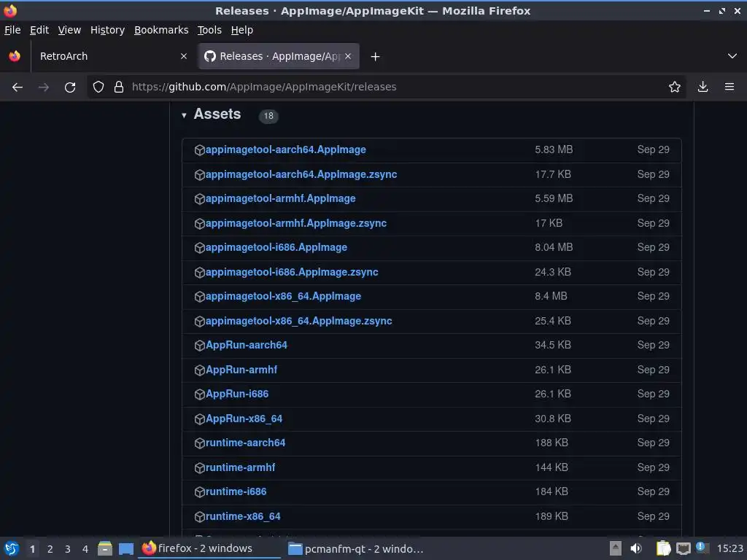Open the History menu

pos(108,30)
